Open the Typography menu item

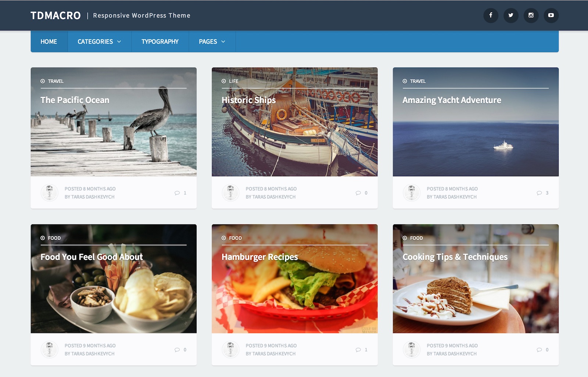point(160,41)
